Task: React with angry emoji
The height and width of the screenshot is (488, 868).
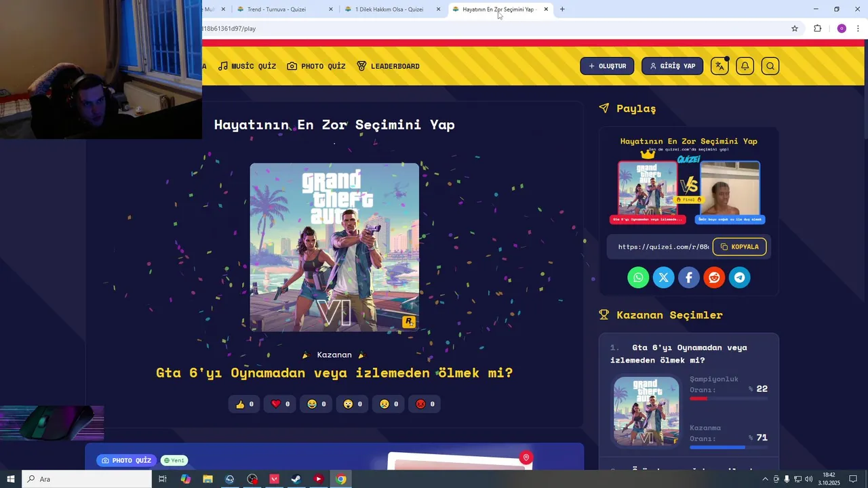Action: point(425,404)
